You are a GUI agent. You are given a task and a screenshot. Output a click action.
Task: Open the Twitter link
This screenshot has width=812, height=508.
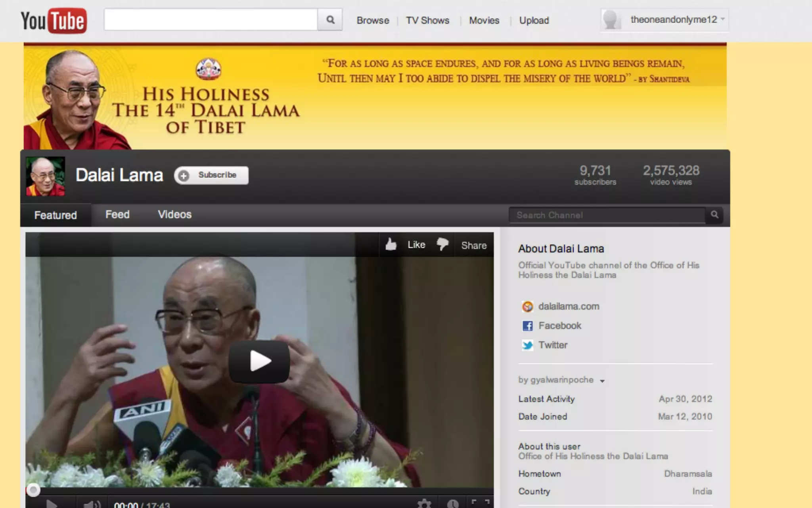553,345
